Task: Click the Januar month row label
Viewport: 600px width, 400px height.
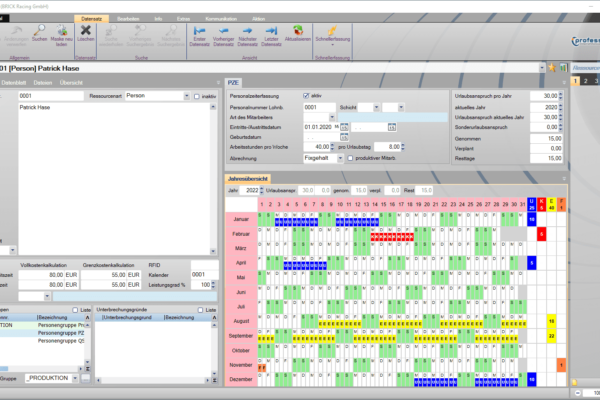Action: pos(239,217)
